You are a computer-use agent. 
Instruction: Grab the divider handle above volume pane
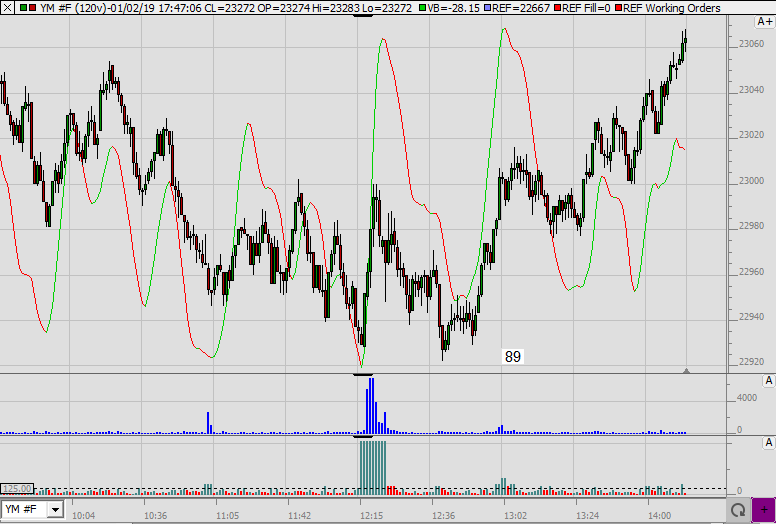364,374
